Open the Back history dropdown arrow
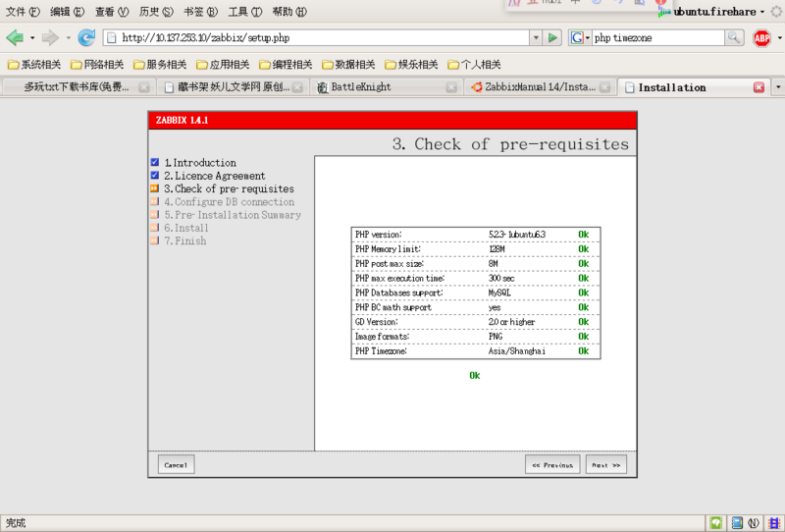The width and height of the screenshot is (785, 532). pos(32,37)
